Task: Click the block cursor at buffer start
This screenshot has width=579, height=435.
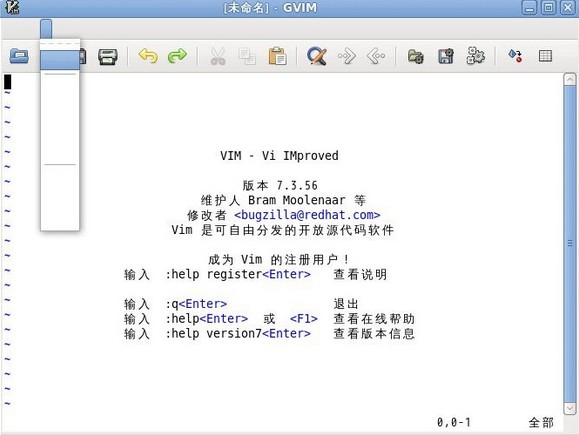Action: 7,82
